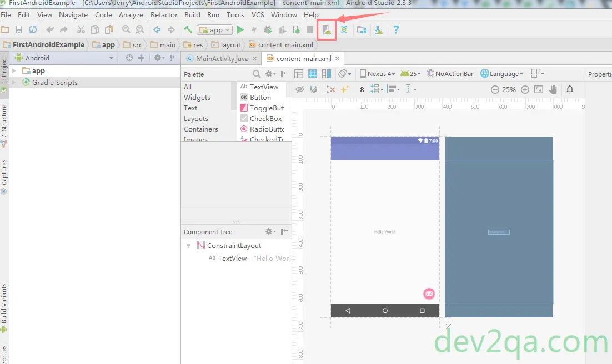Viewport: 612px width, 364px height.
Task: Open the API 25 version dropdown
Action: (410, 74)
